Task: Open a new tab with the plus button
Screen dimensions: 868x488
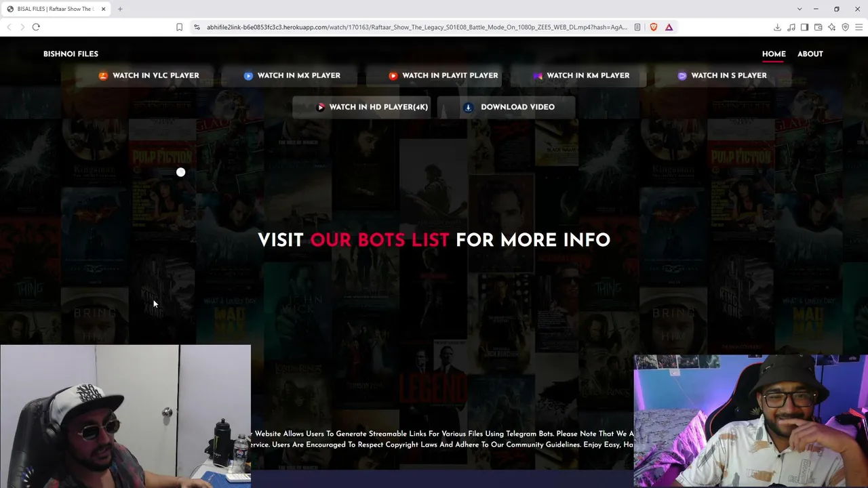Action: click(x=120, y=9)
